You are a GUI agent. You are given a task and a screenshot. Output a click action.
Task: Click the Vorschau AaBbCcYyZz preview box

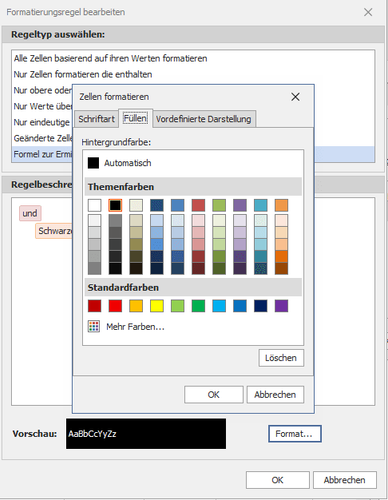[146, 434]
